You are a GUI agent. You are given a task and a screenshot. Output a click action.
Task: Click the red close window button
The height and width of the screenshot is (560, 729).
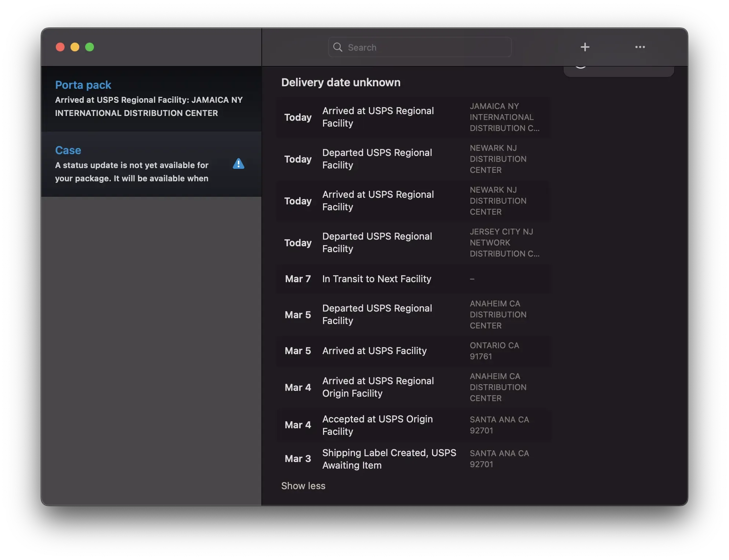(60, 47)
